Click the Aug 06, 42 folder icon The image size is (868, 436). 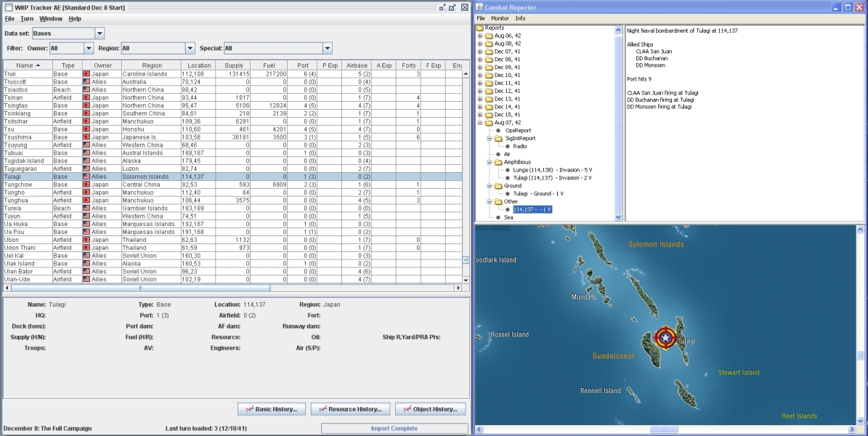tap(489, 36)
